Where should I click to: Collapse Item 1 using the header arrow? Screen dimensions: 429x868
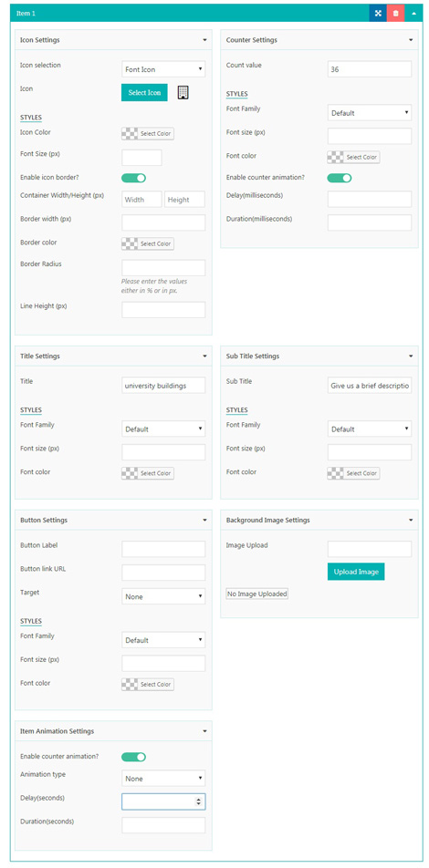413,13
